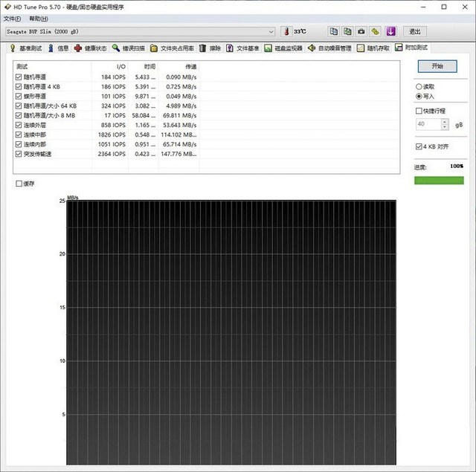Go to the 文件基准 file benchmark tab

tap(242, 48)
